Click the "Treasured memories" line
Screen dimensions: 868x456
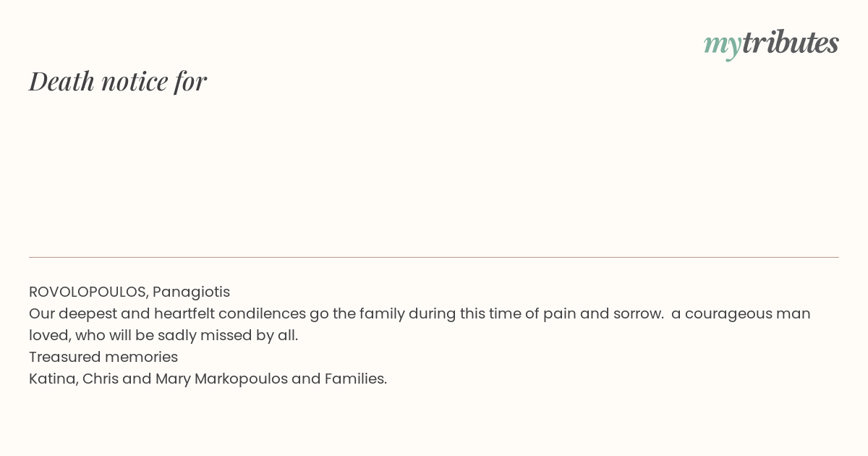click(103, 357)
